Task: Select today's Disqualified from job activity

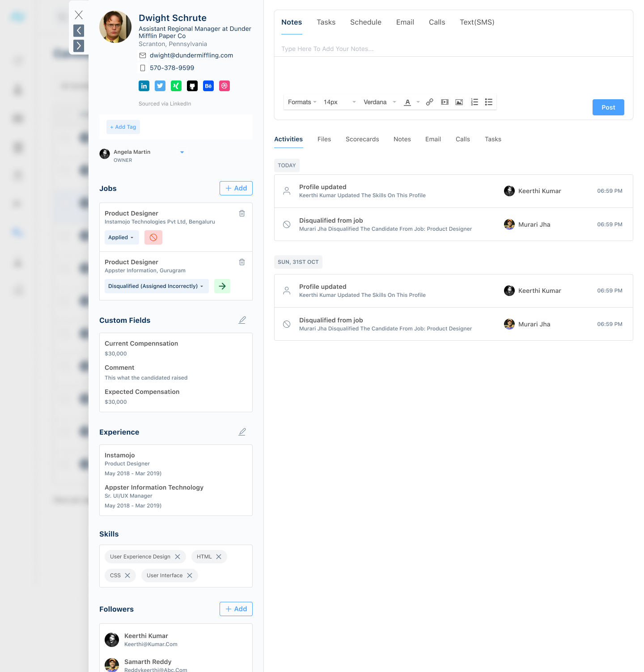Action: click(x=453, y=224)
